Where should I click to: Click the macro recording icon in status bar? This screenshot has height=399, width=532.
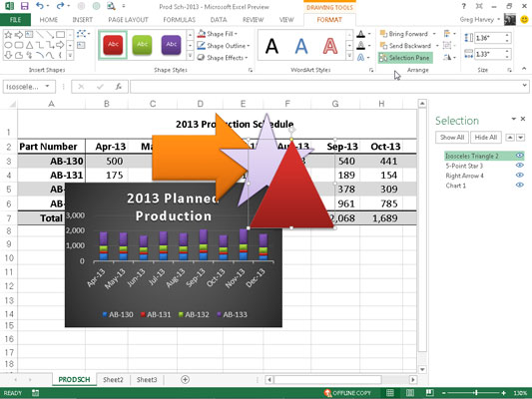click(x=35, y=393)
